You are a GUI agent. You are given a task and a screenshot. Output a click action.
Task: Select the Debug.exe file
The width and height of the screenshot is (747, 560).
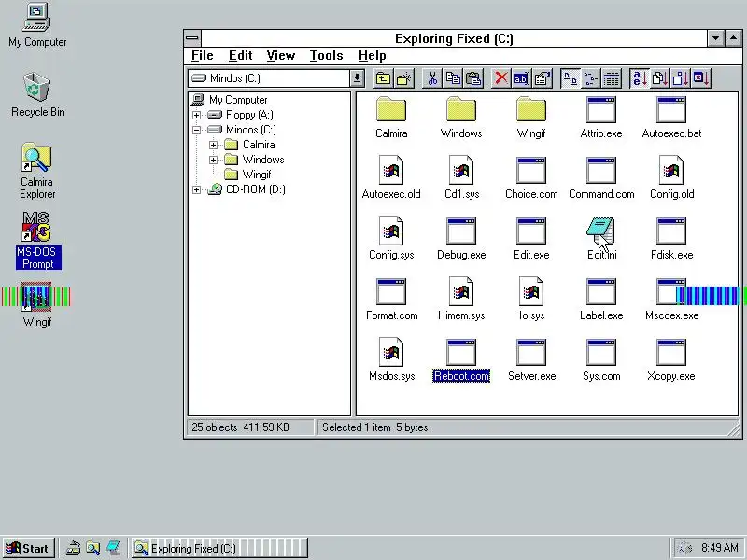(461, 239)
